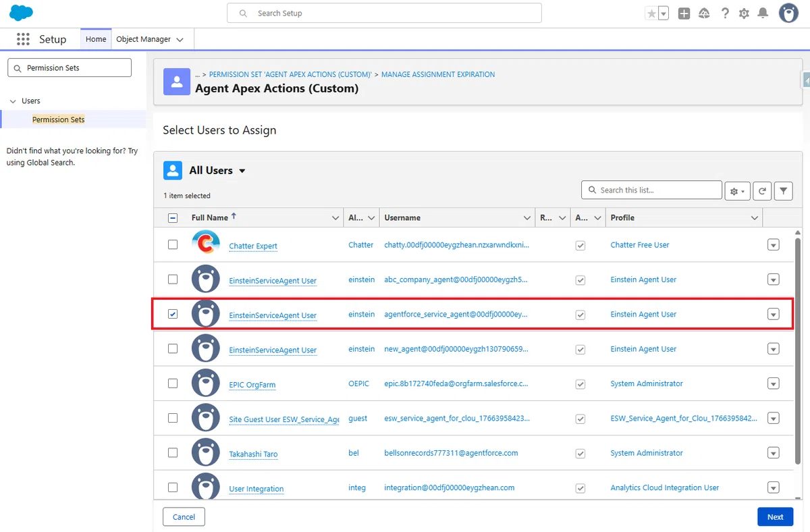810x532 pixels.
Task: Open the list view controls gear button
Action: (x=736, y=191)
